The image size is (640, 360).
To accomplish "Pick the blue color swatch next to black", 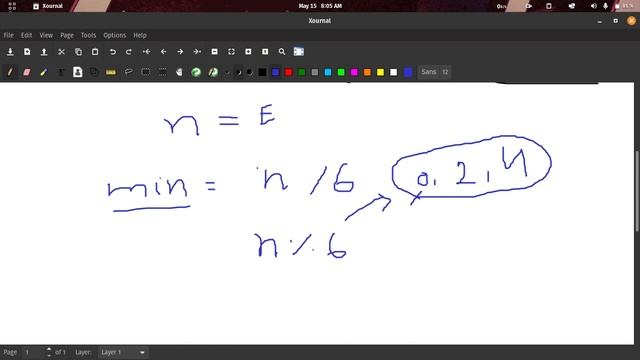I will coord(276,72).
